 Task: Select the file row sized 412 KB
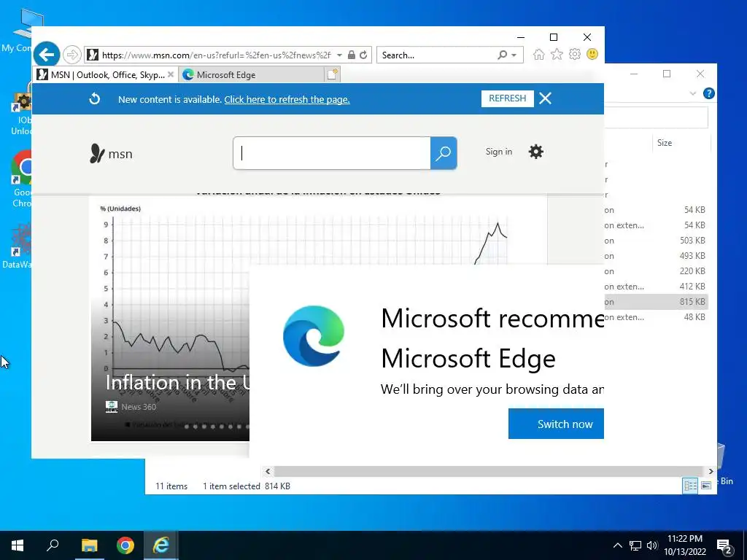click(656, 286)
